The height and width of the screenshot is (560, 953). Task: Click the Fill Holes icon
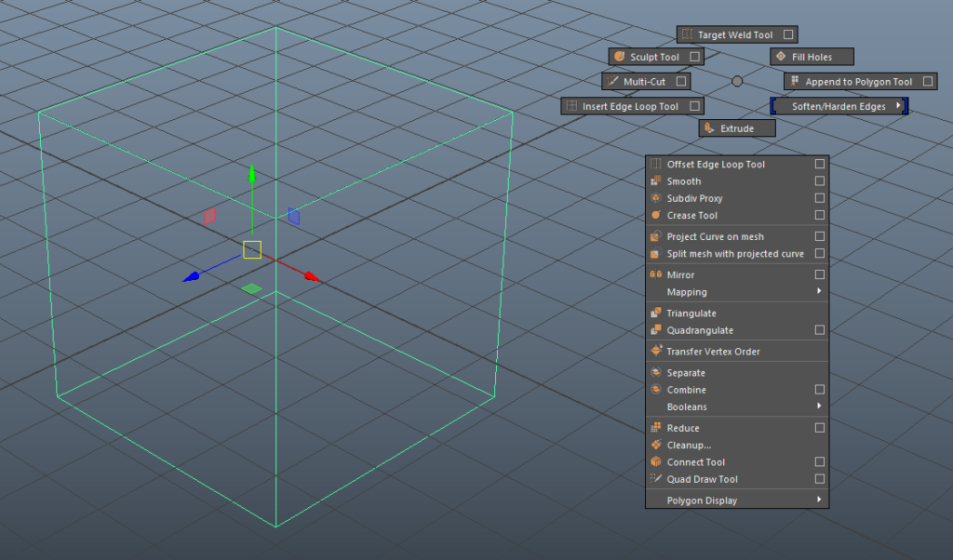[x=781, y=57]
